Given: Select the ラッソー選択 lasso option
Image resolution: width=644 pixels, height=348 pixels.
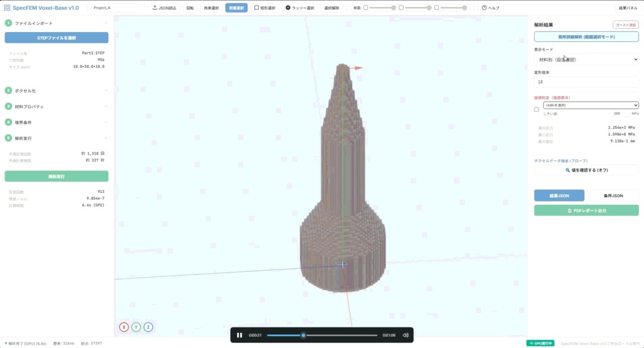Looking at the screenshot, I should (300, 8).
